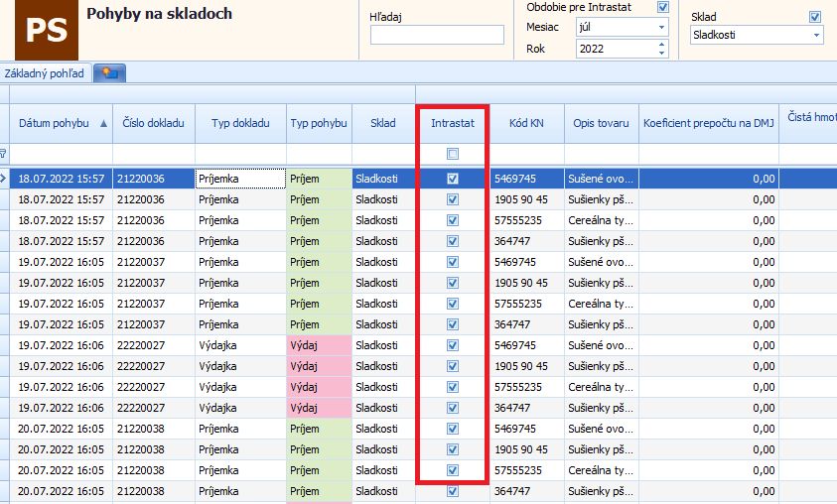This screenshot has height=504, width=837.
Task: Click into the Hľadaj search field
Action: pyautogui.click(x=437, y=35)
